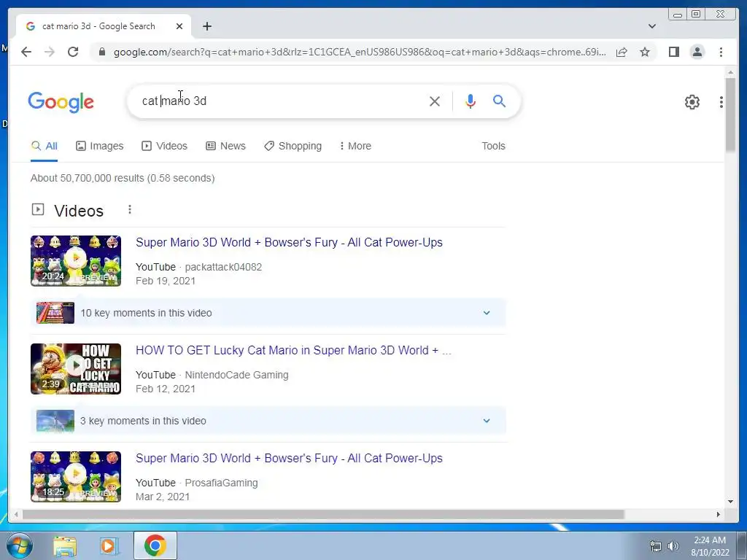747x560 pixels.
Task: Click the 'Feb 19, 2021' date text
Action: tap(166, 281)
